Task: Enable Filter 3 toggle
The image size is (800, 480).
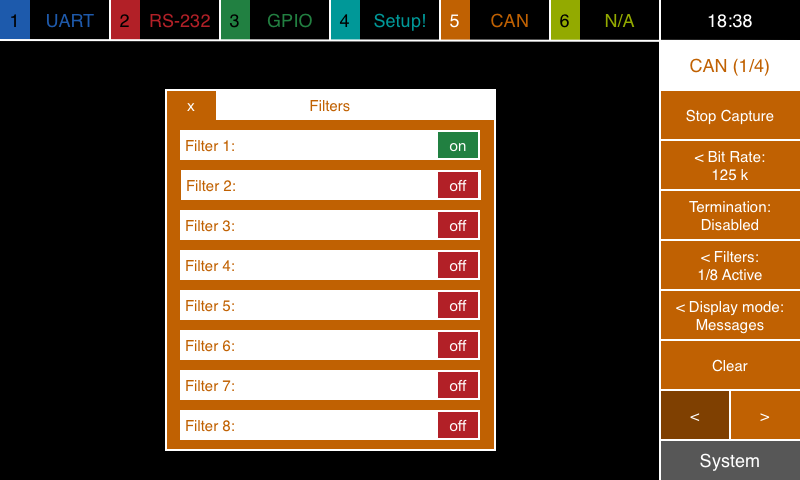Action: click(x=458, y=225)
